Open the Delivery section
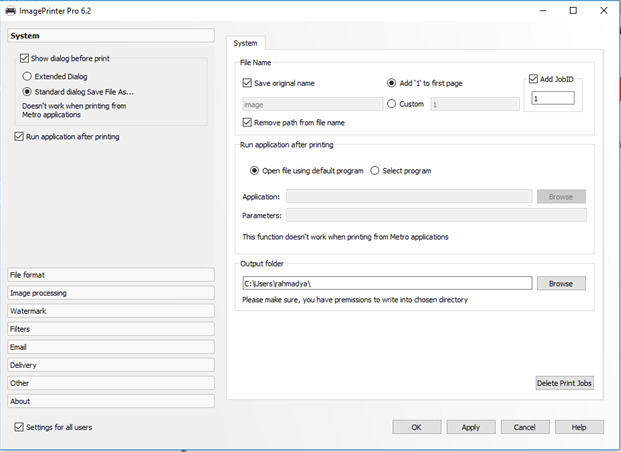The width and height of the screenshot is (621, 452). click(110, 365)
